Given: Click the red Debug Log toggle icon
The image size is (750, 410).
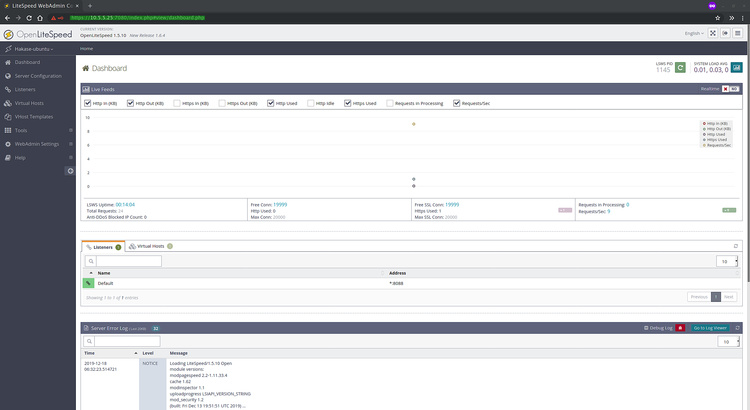Looking at the screenshot, I should 680,327.
